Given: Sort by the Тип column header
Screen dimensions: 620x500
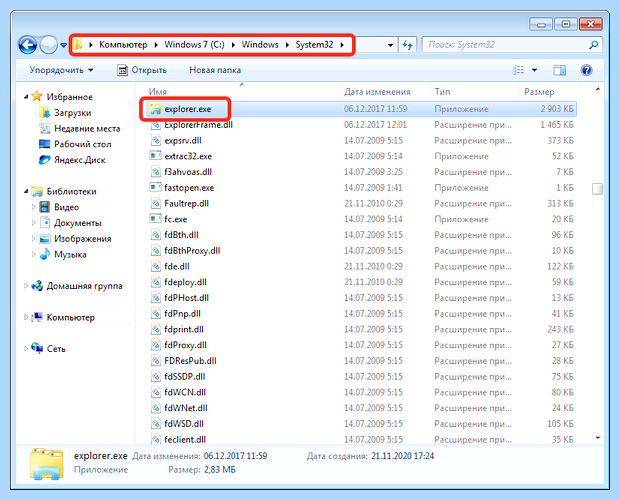Looking at the screenshot, I should (442, 92).
